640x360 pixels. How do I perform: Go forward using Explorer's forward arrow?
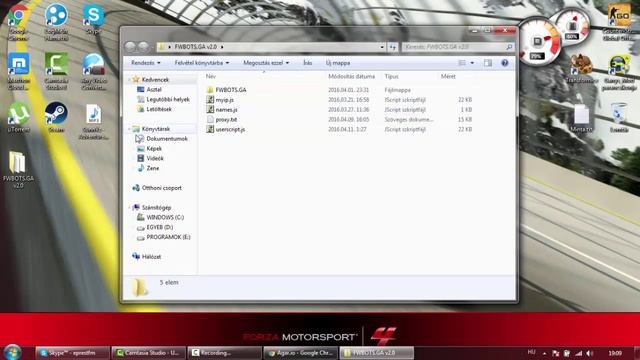click(143, 47)
